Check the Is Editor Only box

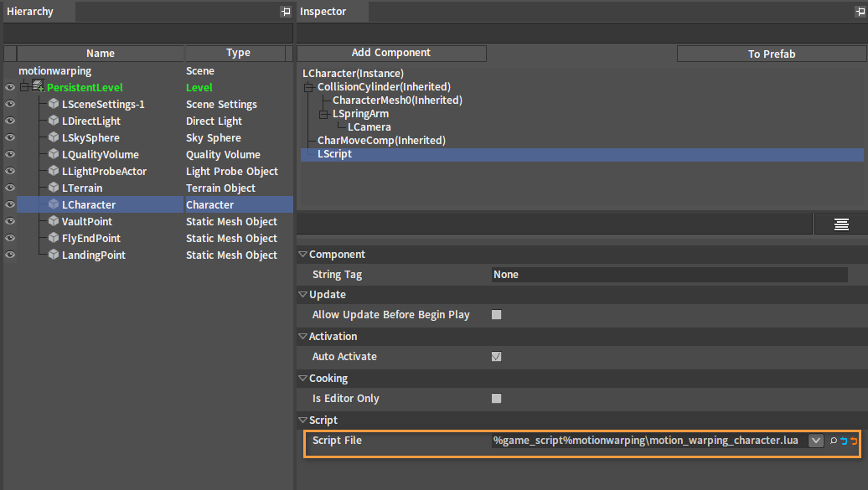tap(497, 398)
